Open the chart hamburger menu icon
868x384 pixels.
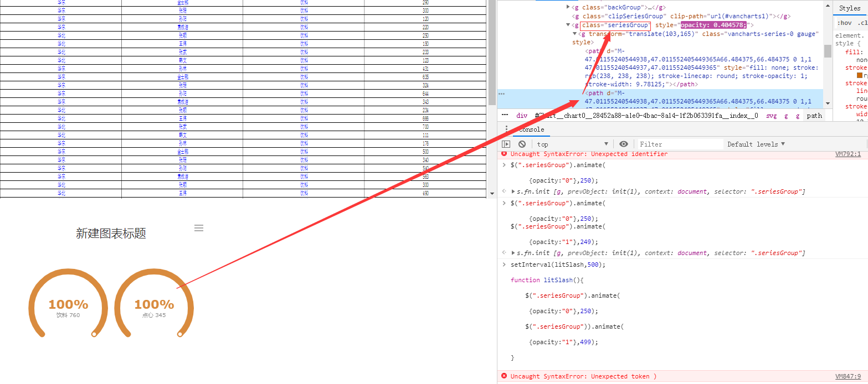pyautogui.click(x=199, y=228)
